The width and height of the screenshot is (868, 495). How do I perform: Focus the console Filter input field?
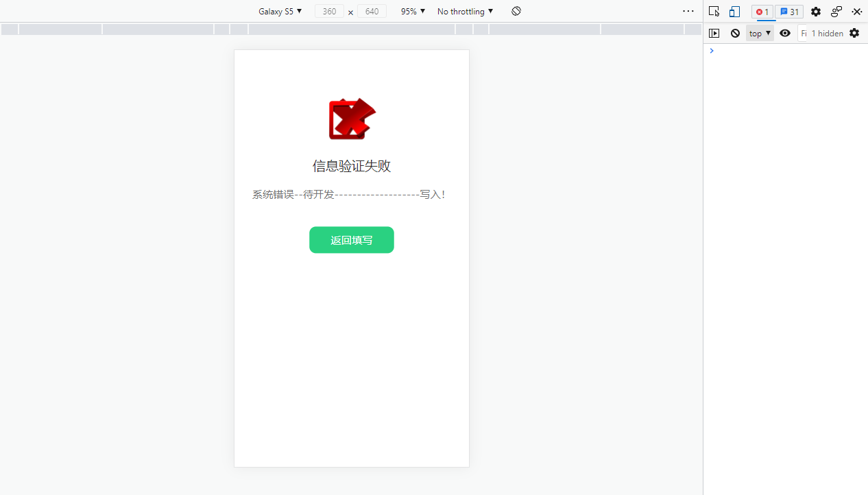coord(804,33)
